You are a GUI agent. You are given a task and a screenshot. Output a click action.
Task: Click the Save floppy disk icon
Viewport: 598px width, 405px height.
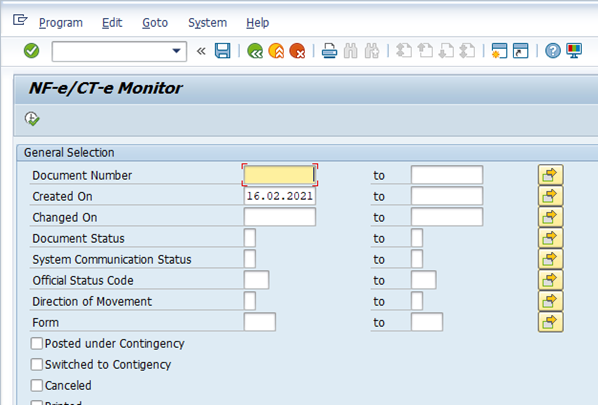tap(223, 51)
